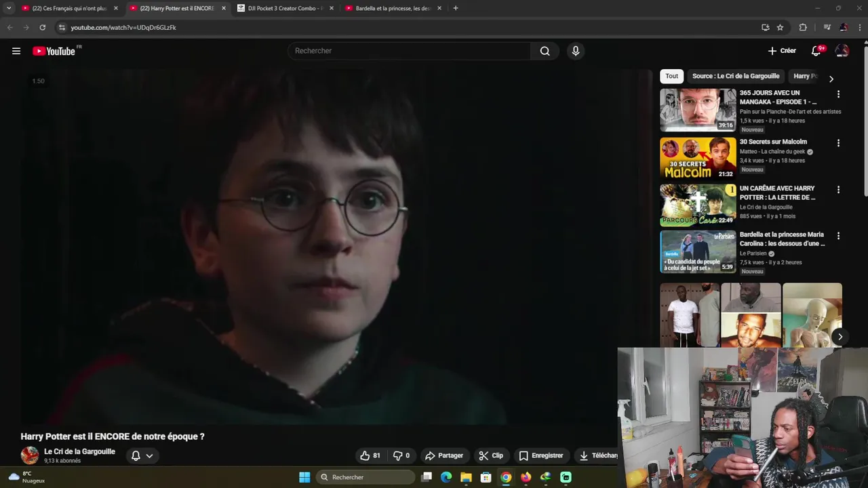Expand notification bell dropdown for Le Cri de la Gargouille
The height and width of the screenshot is (488, 868).
(x=149, y=455)
